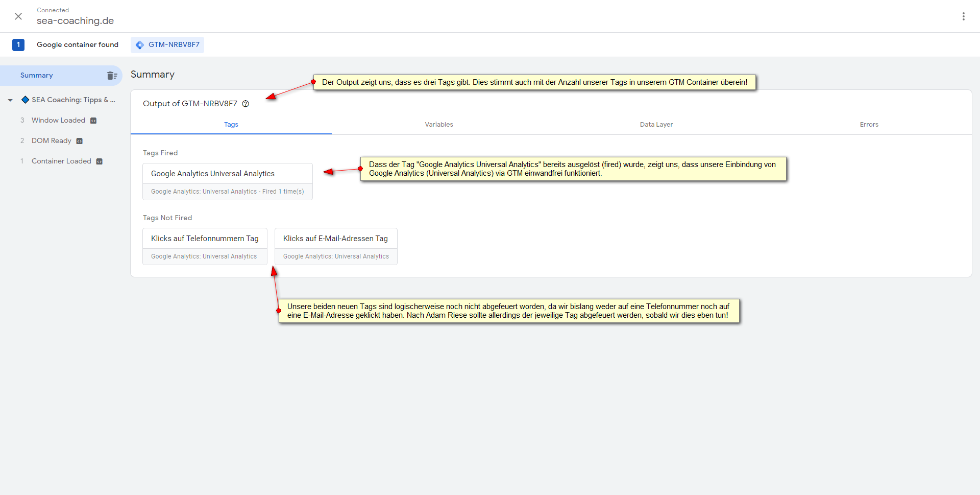
Task: Click the Tags Fired heading
Action: point(160,153)
